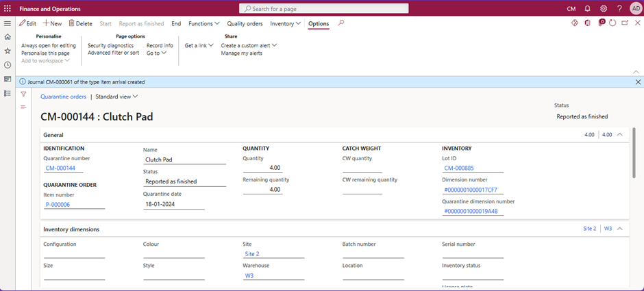Screen dimensions: 644x291
Task: Click the Remaining quantity field
Action: click(262, 190)
